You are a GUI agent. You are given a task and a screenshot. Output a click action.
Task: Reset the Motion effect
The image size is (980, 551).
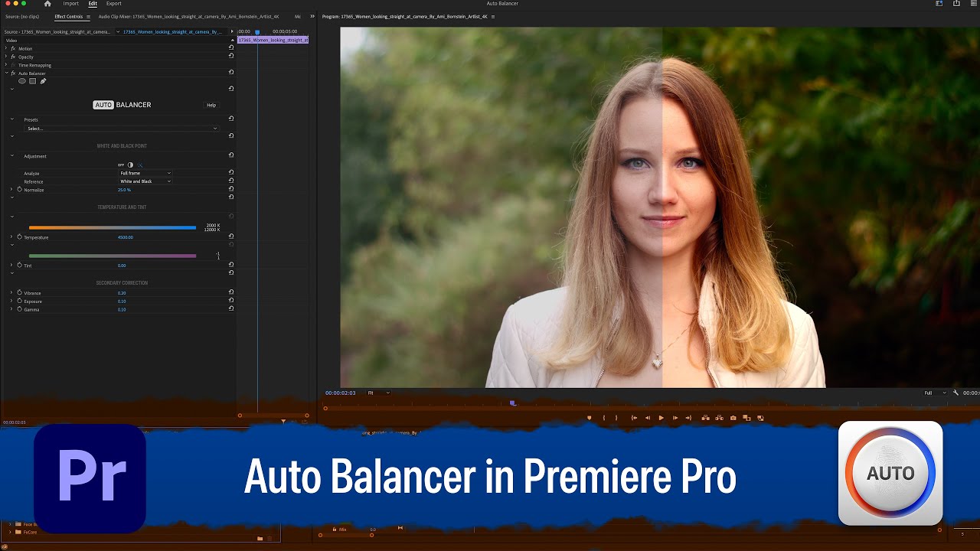point(231,47)
